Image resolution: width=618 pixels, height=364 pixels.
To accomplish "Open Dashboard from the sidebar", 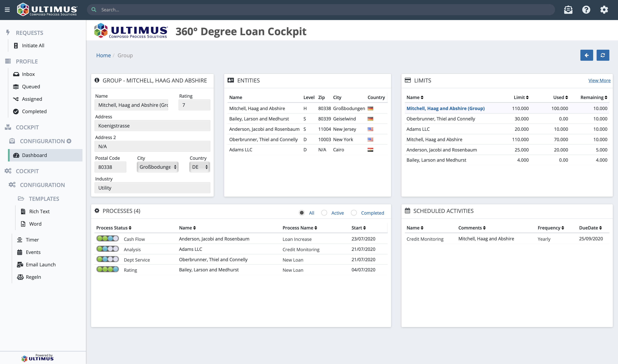I will tap(34, 155).
